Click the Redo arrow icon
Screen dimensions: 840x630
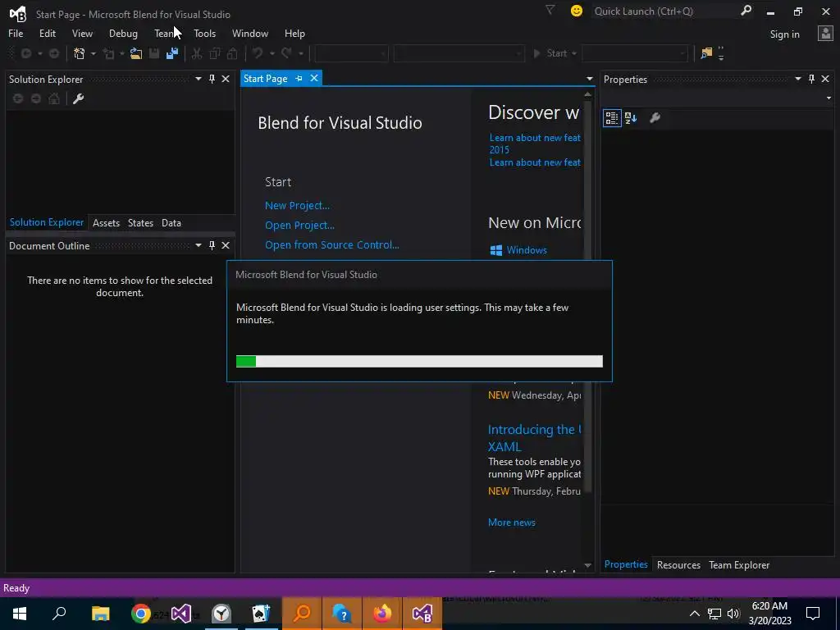point(287,53)
